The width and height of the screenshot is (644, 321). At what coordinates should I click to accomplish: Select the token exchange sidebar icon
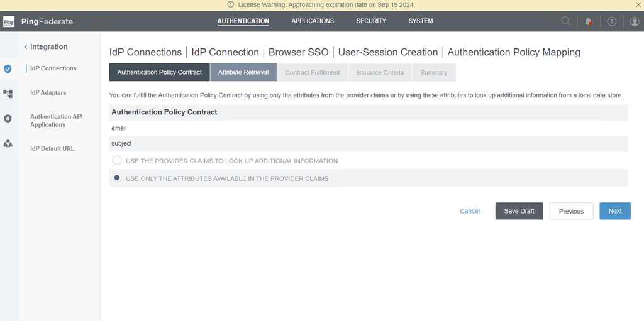tap(8, 143)
